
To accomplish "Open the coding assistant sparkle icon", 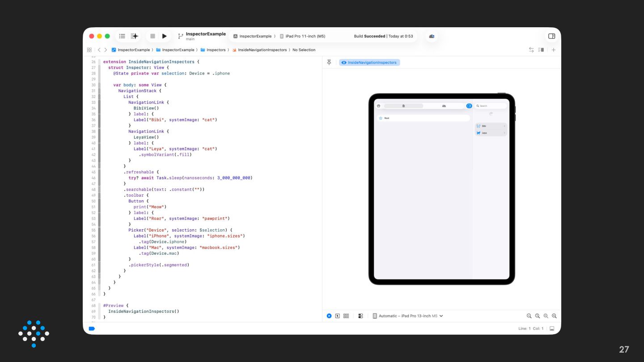I will 134,36.
